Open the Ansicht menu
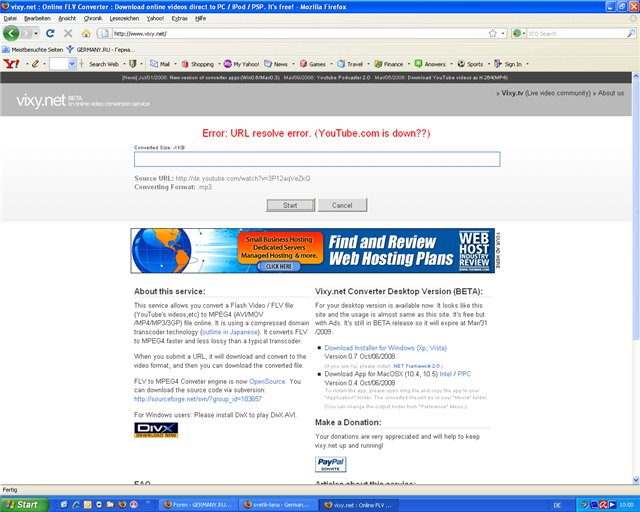The width and height of the screenshot is (640, 512). (x=67, y=18)
